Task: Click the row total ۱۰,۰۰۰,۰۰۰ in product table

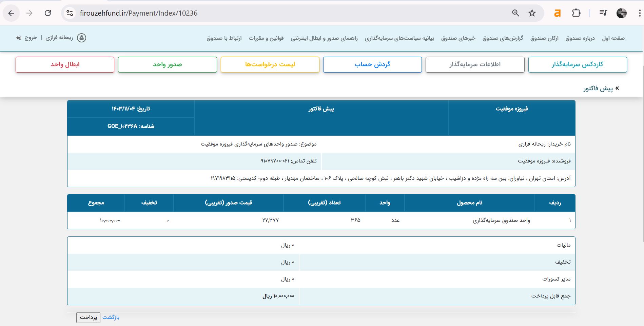Action: (x=110, y=220)
